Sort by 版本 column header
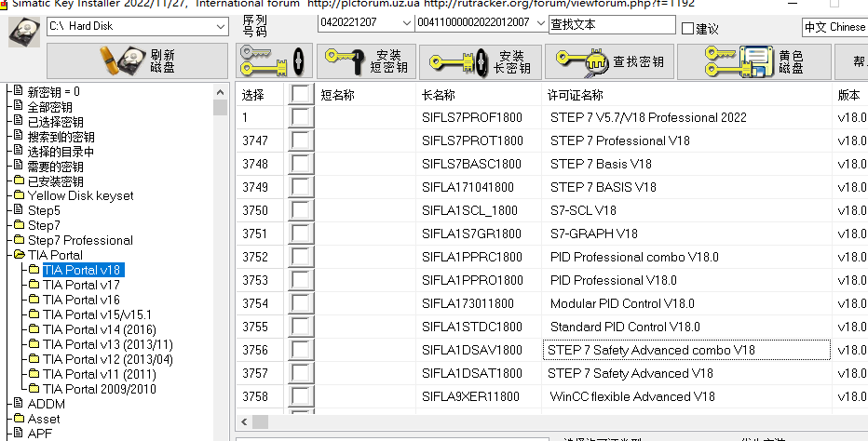868x441 pixels. [x=849, y=95]
